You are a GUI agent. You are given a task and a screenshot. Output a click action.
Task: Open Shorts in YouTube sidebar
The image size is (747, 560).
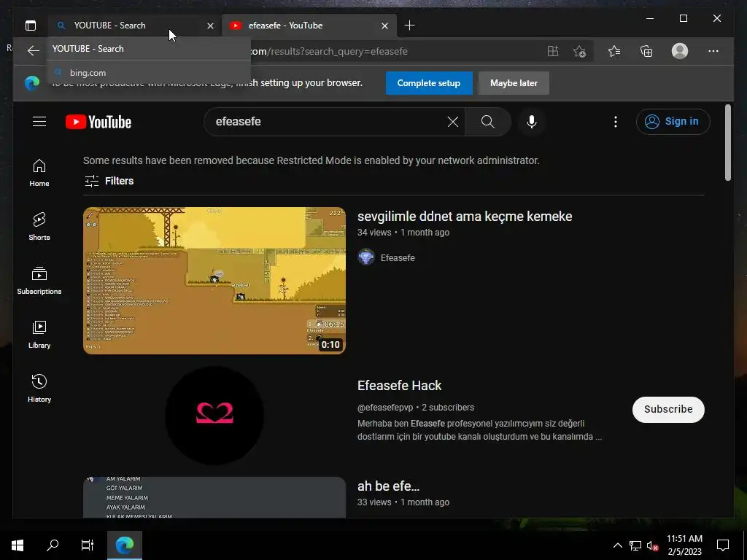(39, 227)
